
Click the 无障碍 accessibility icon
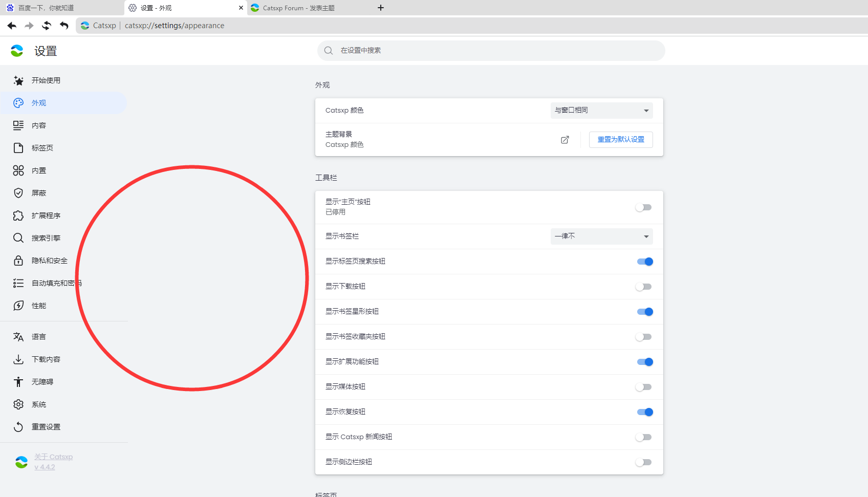click(x=18, y=382)
